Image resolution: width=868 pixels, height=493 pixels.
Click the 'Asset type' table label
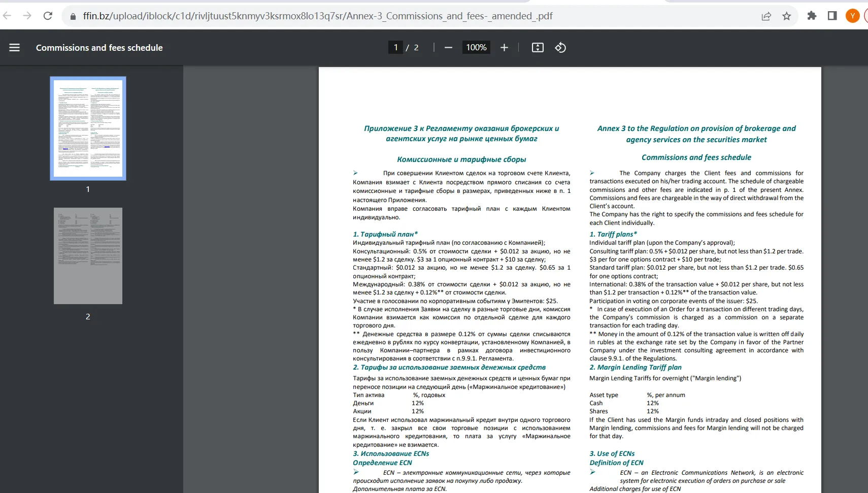(604, 395)
